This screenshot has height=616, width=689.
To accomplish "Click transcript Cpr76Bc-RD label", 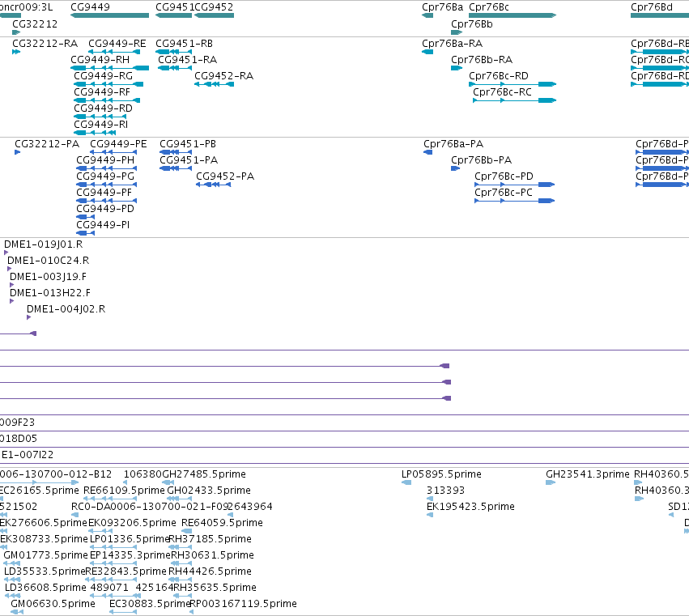I will click(x=499, y=76).
